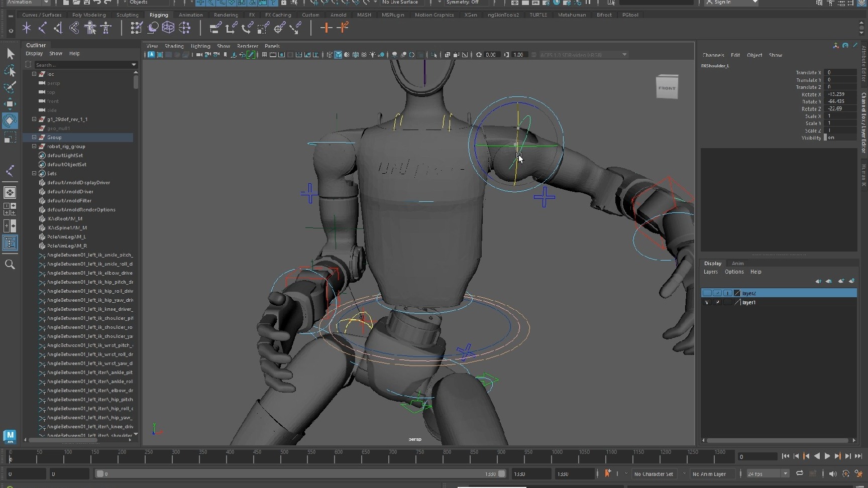Create a new empty display layer
Screen dimensions: 868x488
pos(841,281)
